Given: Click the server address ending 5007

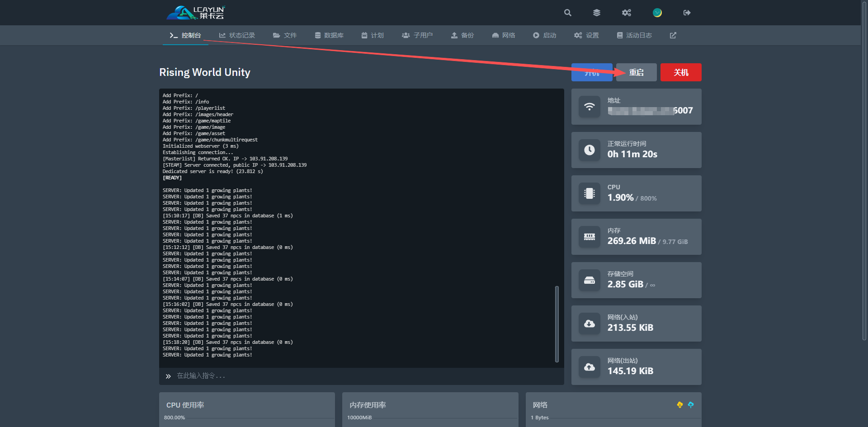Looking at the screenshot, I should [x=650, y=111].
